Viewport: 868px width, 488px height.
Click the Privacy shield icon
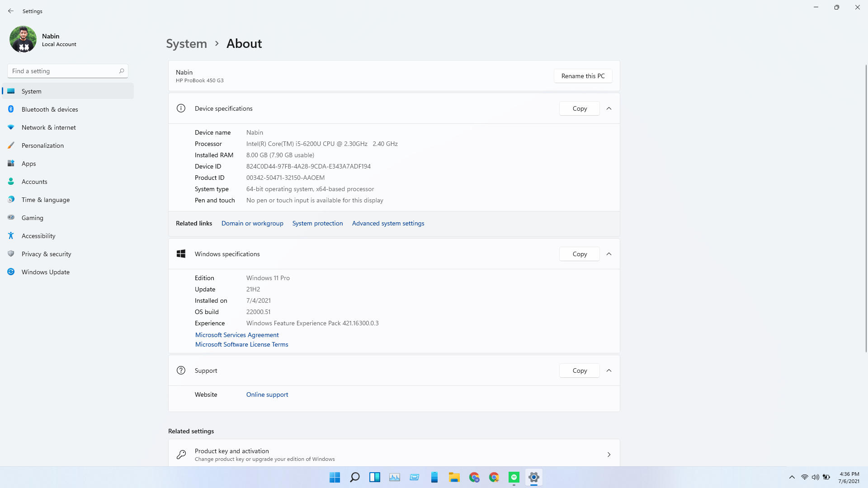click(x=11, y=253)
